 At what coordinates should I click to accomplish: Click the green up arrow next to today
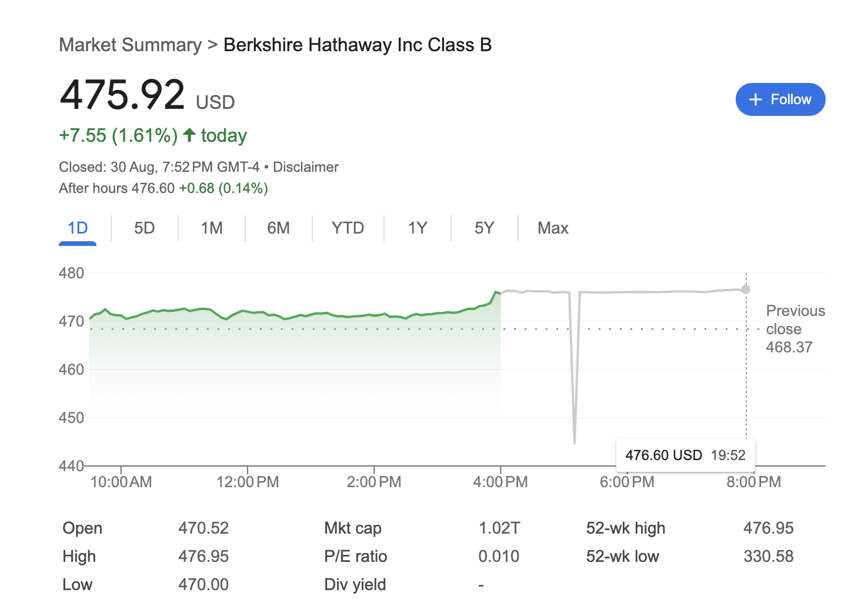click(x=189, y=135)
